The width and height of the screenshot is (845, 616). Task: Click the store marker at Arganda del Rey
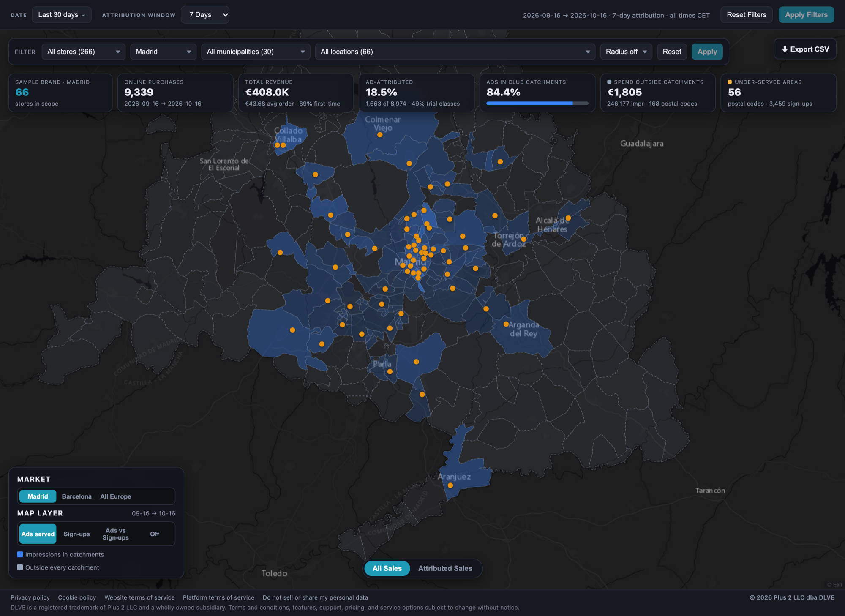[506, 324]
